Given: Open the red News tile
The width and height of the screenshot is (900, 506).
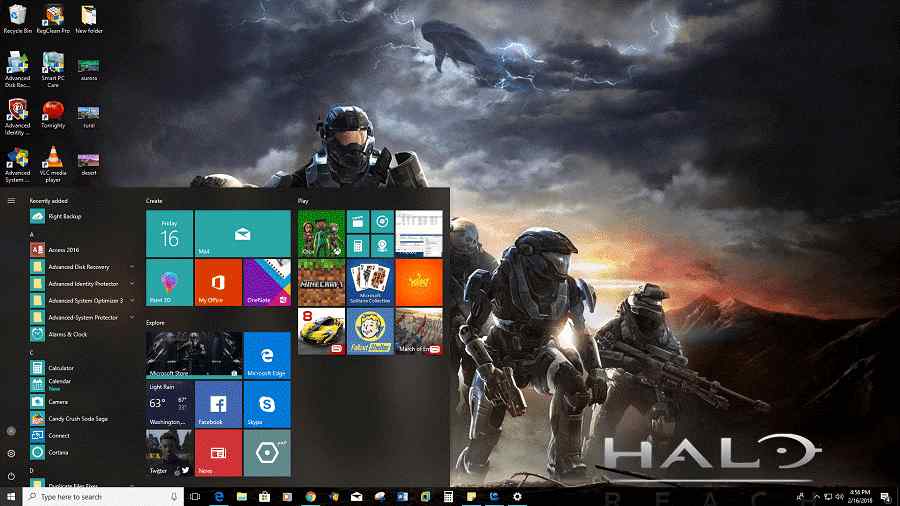Looking at the screenshot, I should (x=218, y=453).
